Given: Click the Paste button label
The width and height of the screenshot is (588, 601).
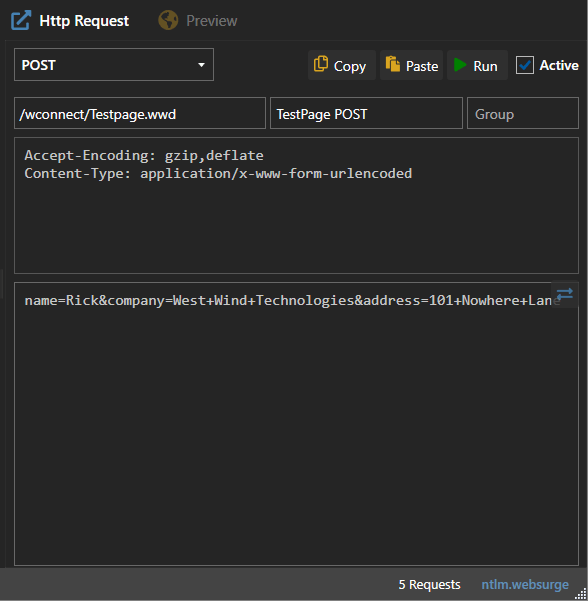Looking at the screenshot, I should [x=422, y=66].
